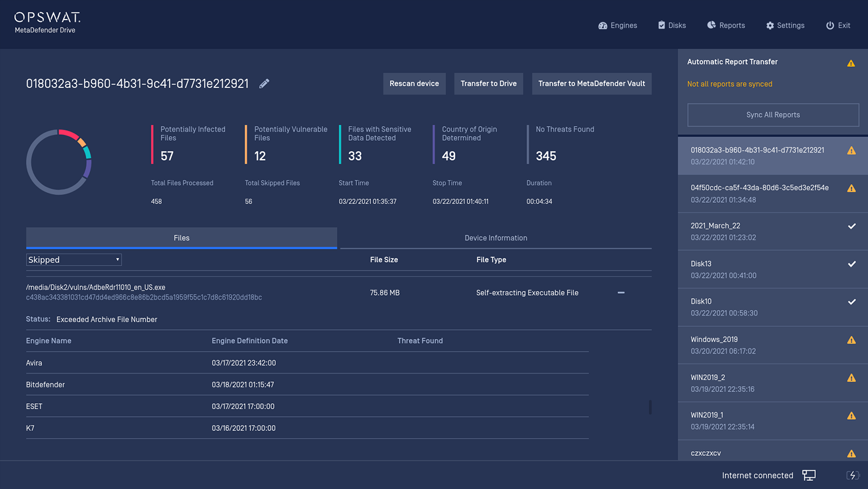Open Settings via the gear icon
The height and width of the screenshot is (489, 868).
coord(770,25)
